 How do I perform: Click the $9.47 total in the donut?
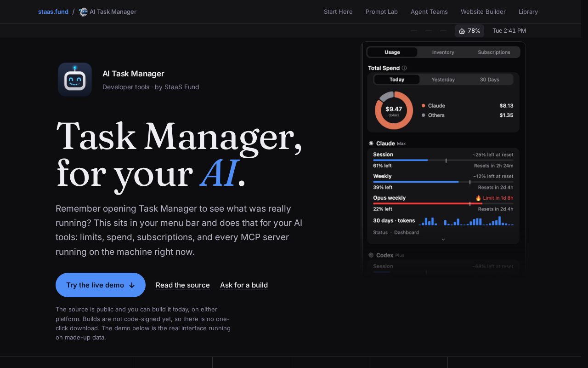394,109
